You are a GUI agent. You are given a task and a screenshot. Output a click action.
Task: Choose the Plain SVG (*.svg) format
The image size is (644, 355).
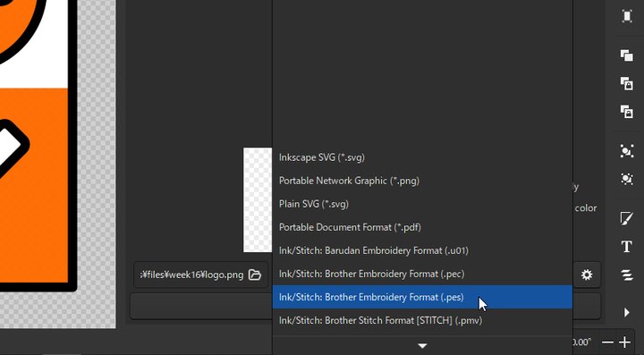click(422, 204)
